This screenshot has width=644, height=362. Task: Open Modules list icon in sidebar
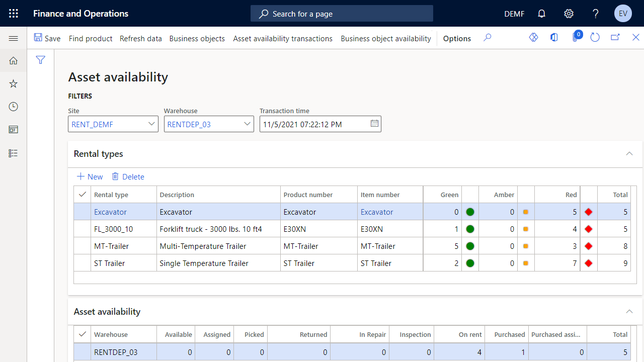point(14,153)
